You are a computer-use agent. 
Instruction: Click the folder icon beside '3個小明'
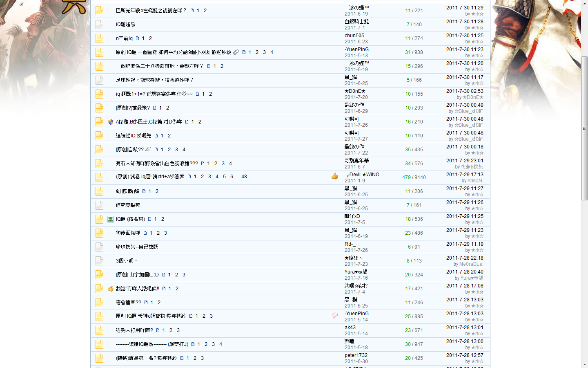(99, 261)
